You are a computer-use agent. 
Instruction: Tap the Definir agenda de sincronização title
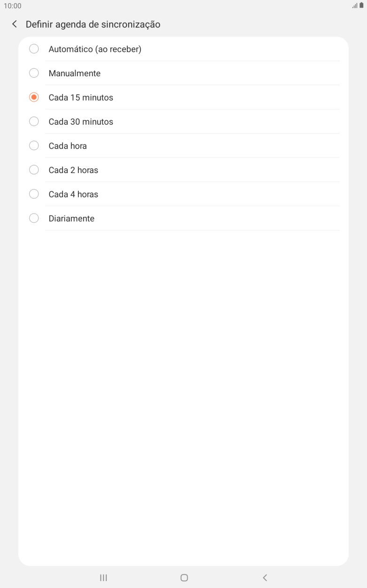click(x=93, y=24)
